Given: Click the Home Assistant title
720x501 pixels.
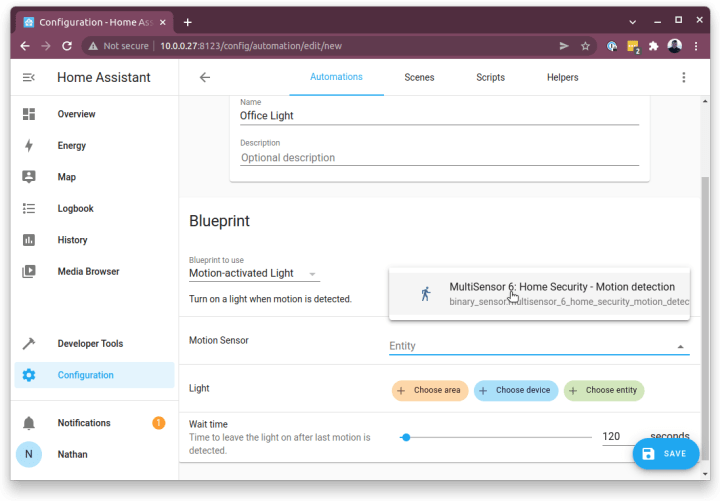Looking at the screenshot, I should (104, 77).
